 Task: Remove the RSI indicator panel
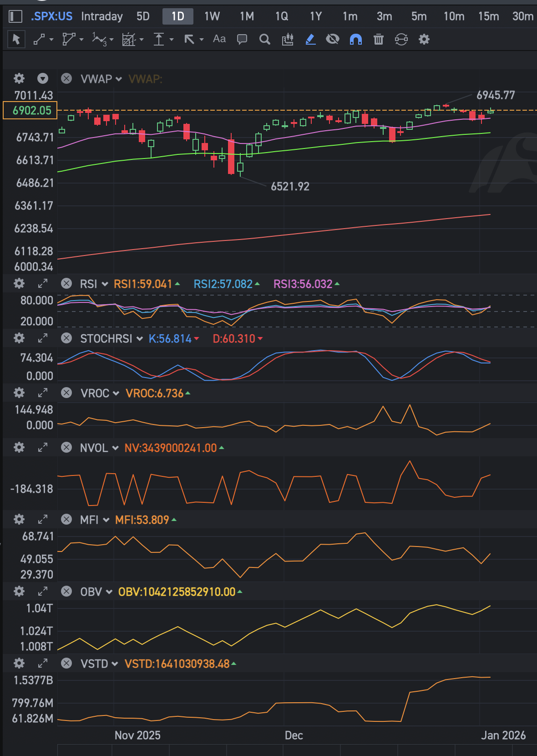point(66,284)
